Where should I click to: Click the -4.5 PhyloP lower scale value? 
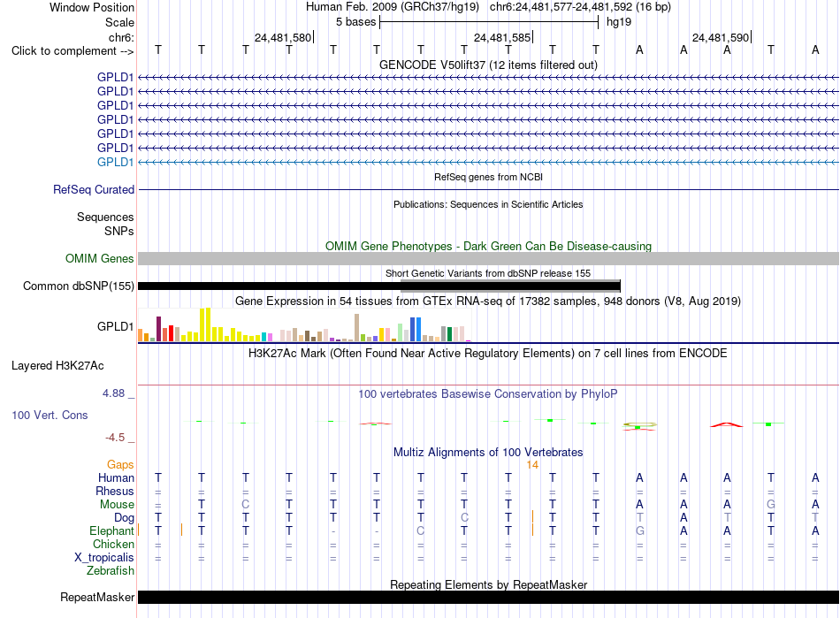[115, 438]
